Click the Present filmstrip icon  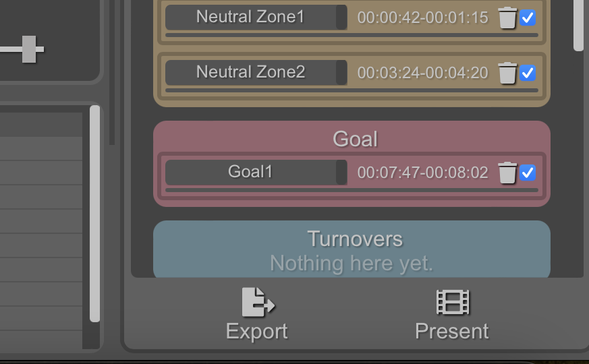[453, 302]
